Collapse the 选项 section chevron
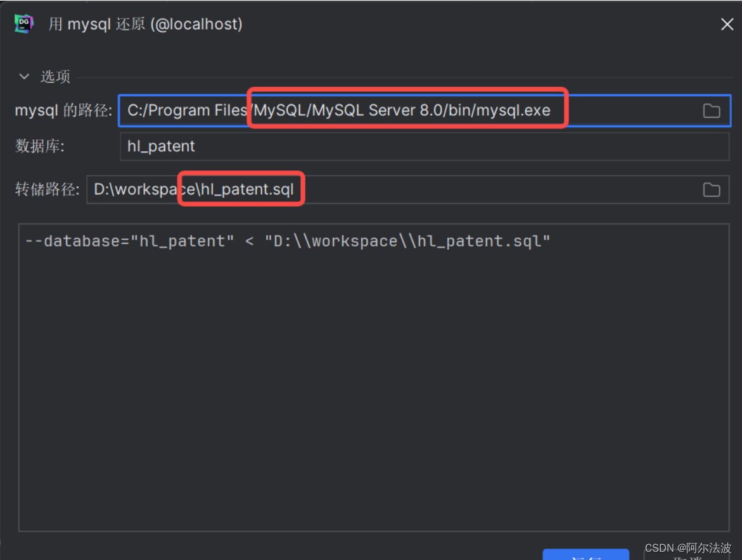Screen dimensions: 742x560 coord(24,76)
